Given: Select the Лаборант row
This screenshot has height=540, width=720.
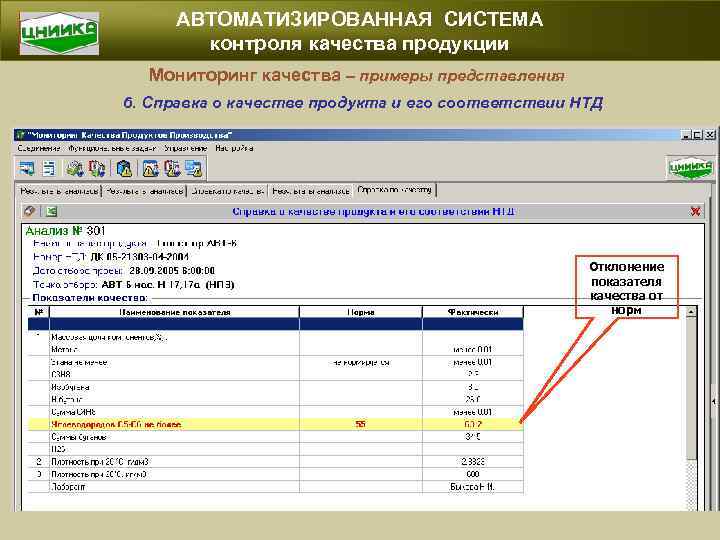Looking at the screenshot, I should point(276,487).
